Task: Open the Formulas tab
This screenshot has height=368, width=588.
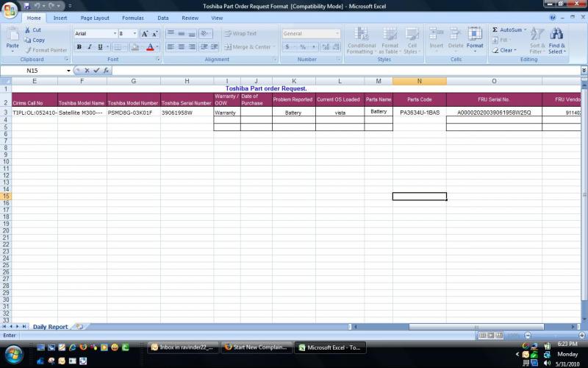Action: pyautogui.click(x=133, y=18)
